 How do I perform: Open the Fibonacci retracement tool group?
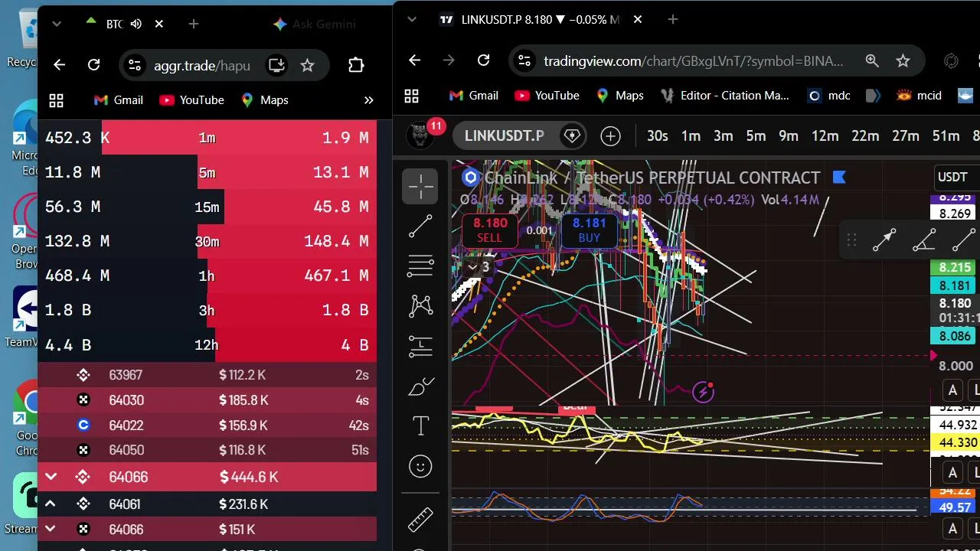click(x=420, y=266)
